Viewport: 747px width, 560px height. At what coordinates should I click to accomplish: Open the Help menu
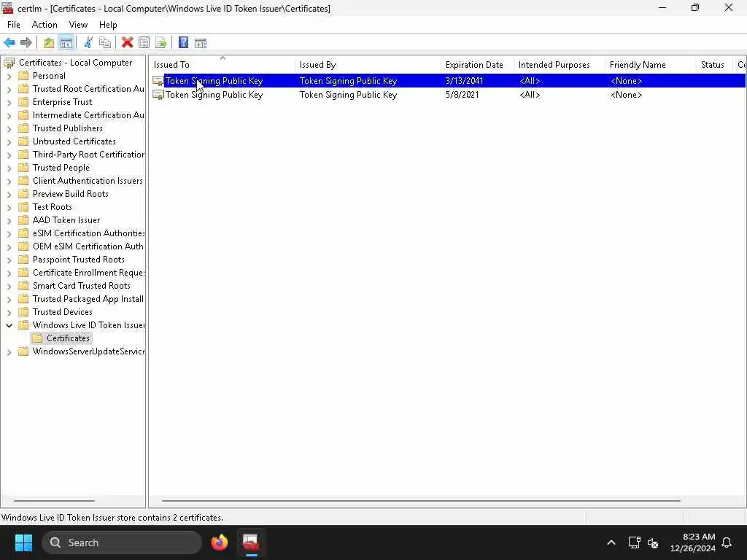[108, 25]
